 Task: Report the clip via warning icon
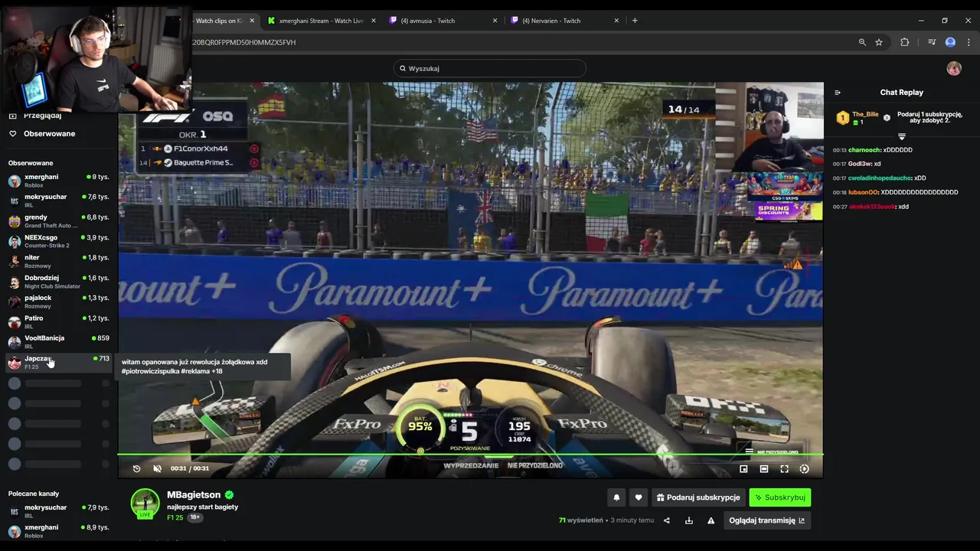click(710, 520)
